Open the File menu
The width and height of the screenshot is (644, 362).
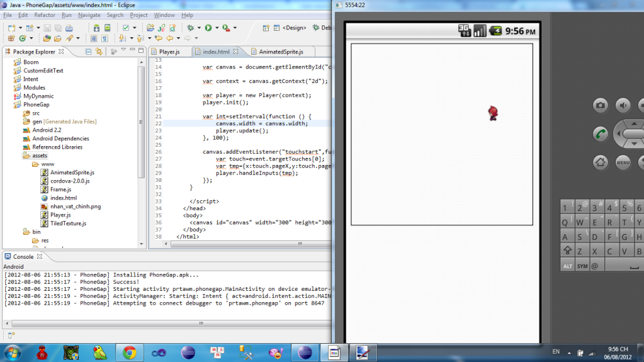(x=8, y=14)
